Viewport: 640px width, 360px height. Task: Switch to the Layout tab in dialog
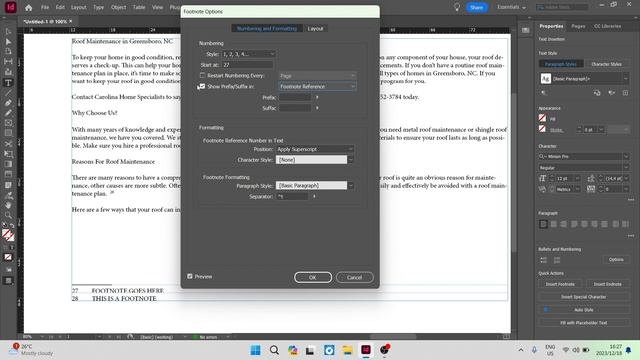[316, 29]
